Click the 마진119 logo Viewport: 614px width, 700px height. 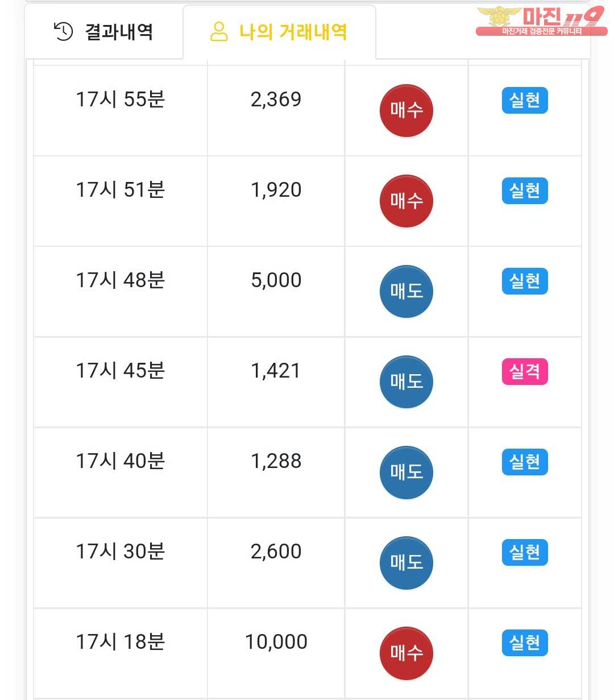541,21
